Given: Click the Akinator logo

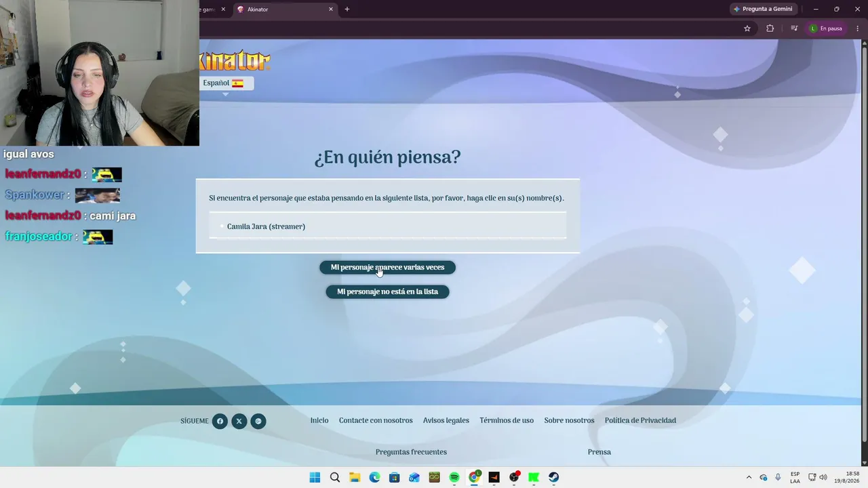Looking at the screenshot, I should pos(235,60).
